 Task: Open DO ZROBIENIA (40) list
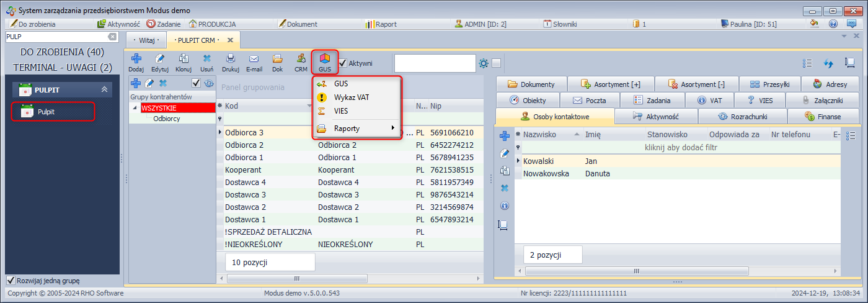(62, 52)
